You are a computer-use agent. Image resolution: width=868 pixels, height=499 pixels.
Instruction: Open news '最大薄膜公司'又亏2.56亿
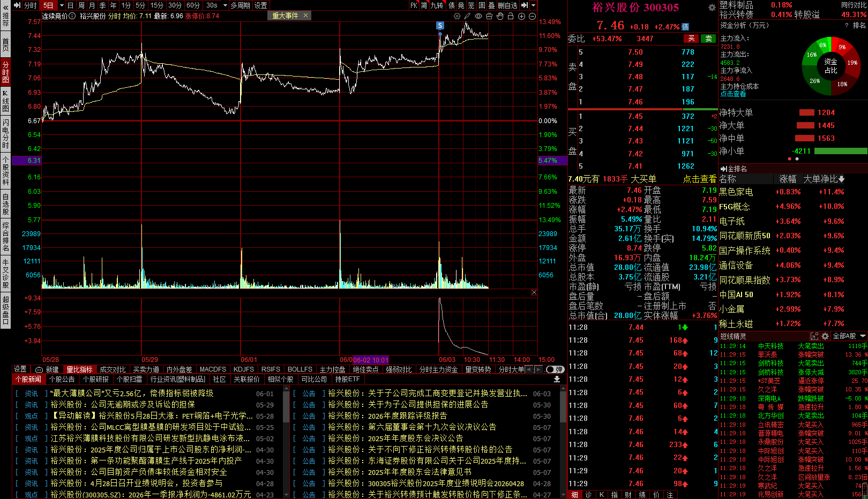point(132,394)
